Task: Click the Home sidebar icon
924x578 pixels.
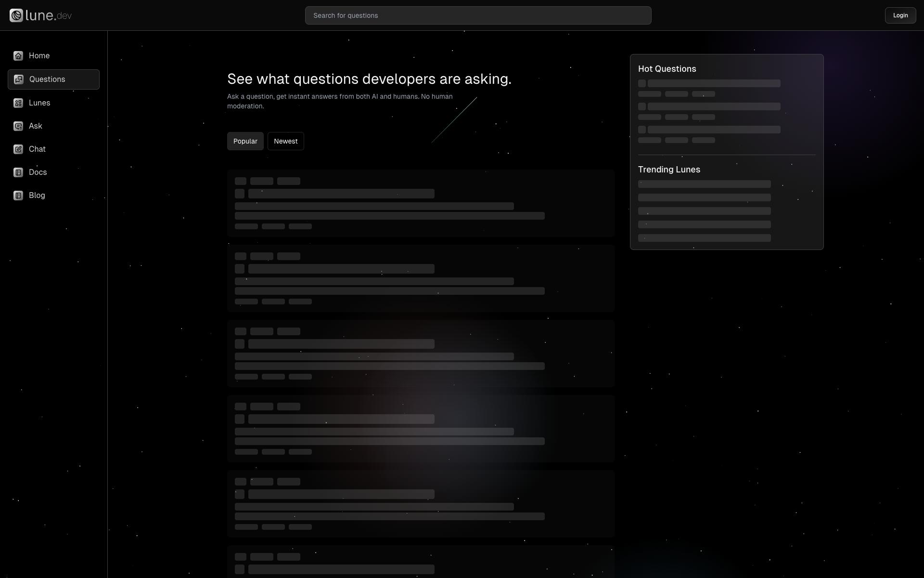Action: 18,56
